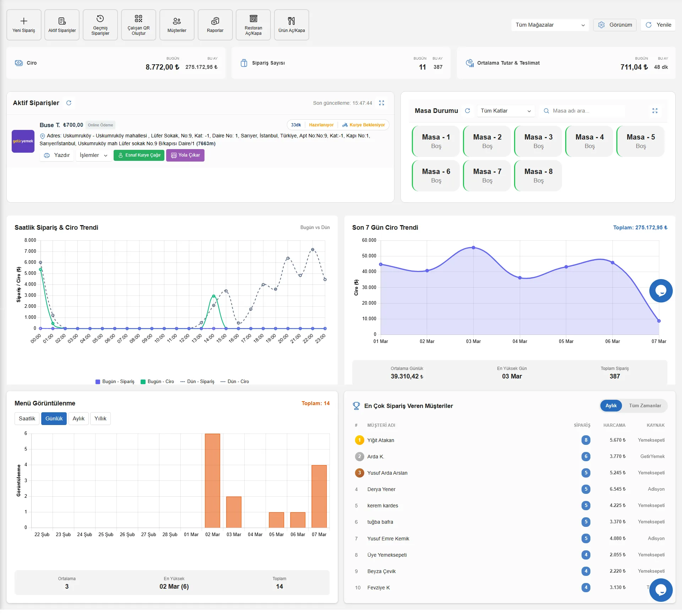
Task: Expand the İşlemler dropdown on Buse's order
Action: (93, 155)
